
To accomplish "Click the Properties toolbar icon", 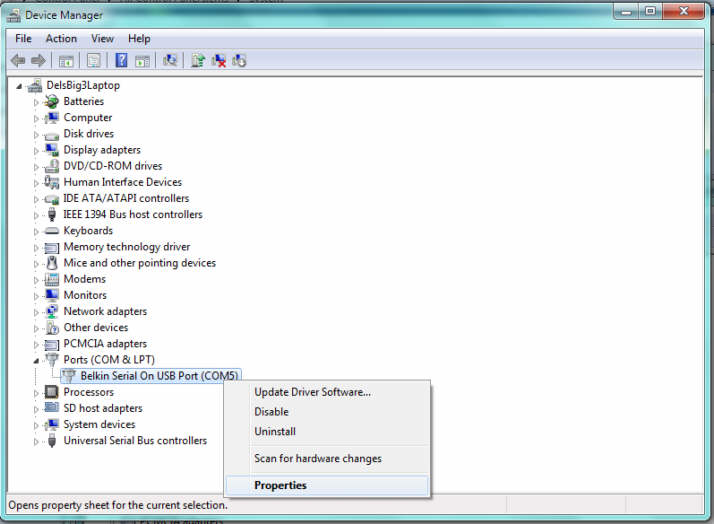I will click(x=93, y=61).
